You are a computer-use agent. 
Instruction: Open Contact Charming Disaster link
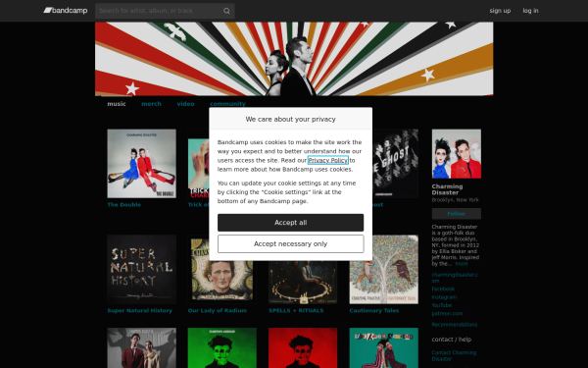click(454, 355)
